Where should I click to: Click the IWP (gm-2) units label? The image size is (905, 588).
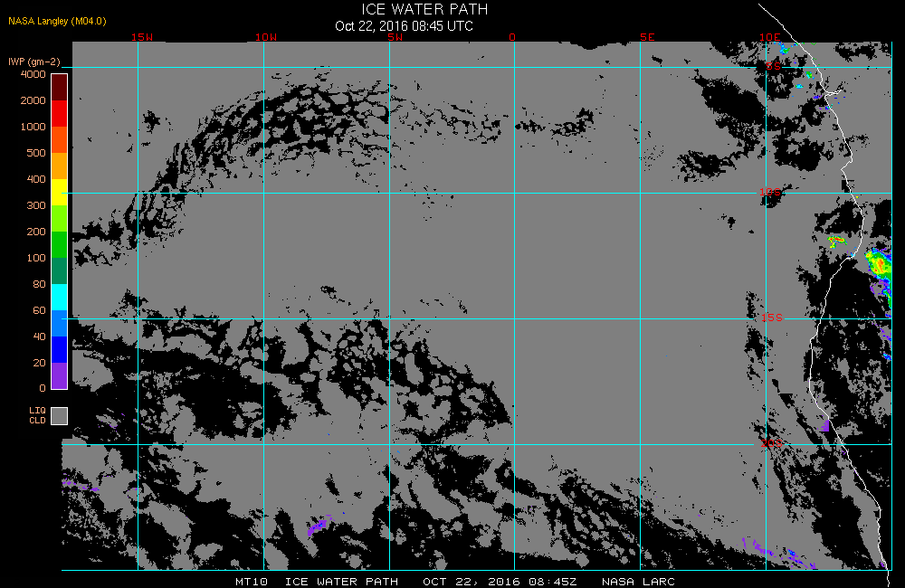(x=34, y=62)
